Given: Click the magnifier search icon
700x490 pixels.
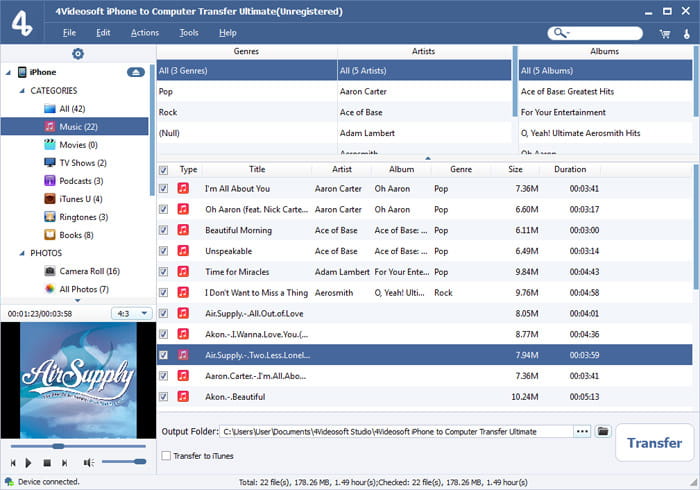Looking at the screenshot, I should click(558, 33).
